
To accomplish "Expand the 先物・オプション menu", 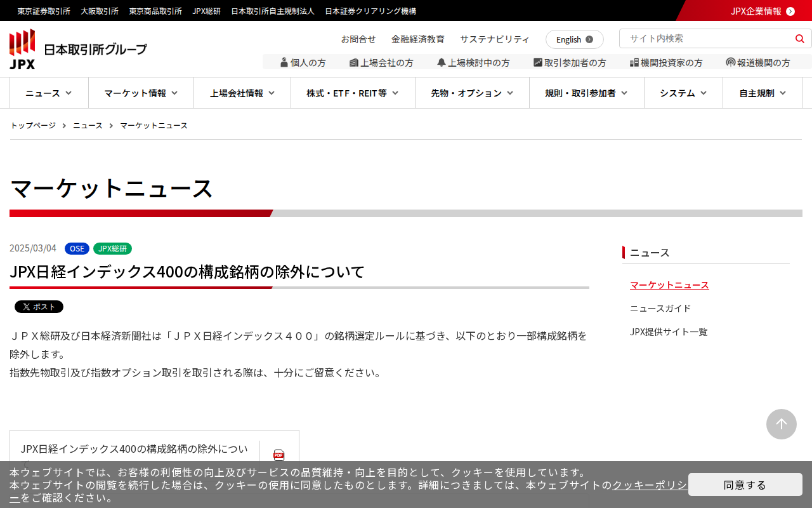I will [472, 93].
